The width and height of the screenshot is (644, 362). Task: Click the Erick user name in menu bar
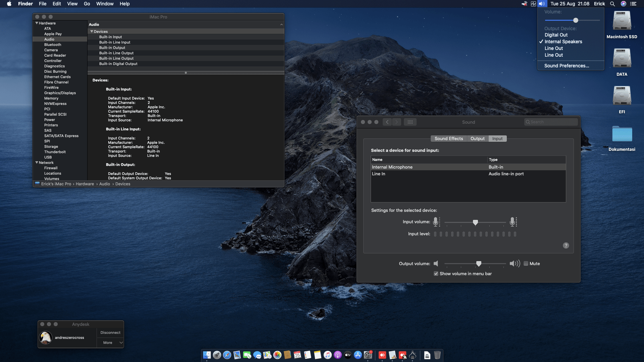(x=599, y=4)
